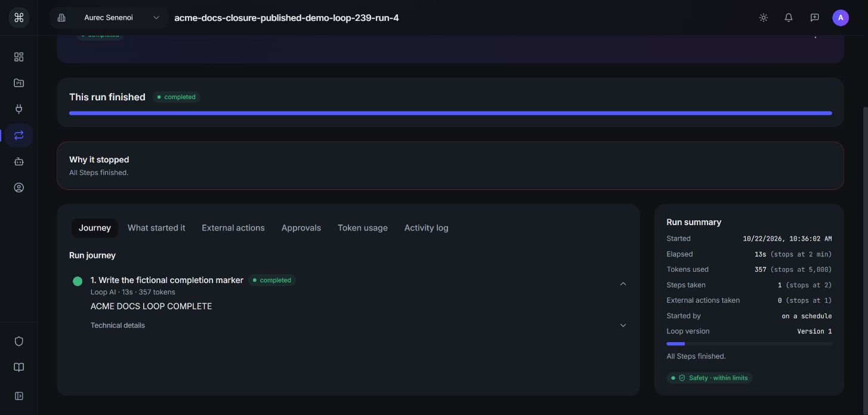This screenshot has width=868, height=415.
Task: Click the Technical details label
Action: click(118, 325)
